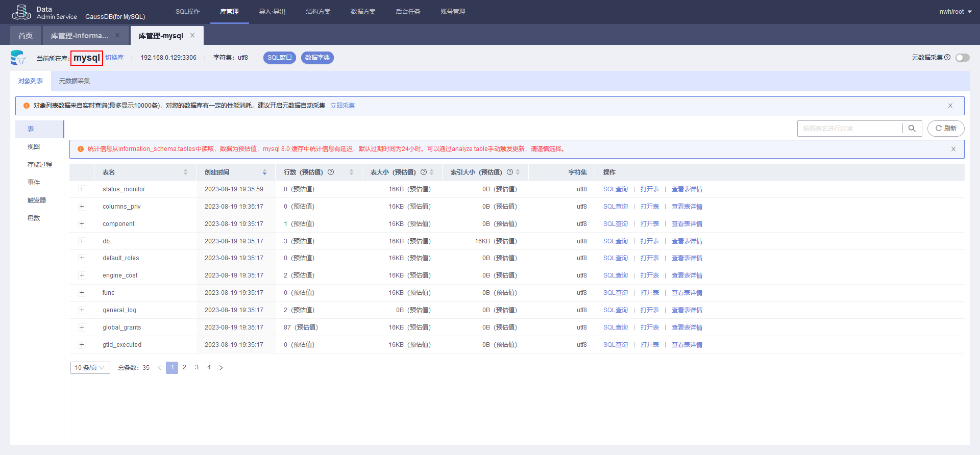Expand the component row
Screen dimensions: 980x455
tap(82, 224)
